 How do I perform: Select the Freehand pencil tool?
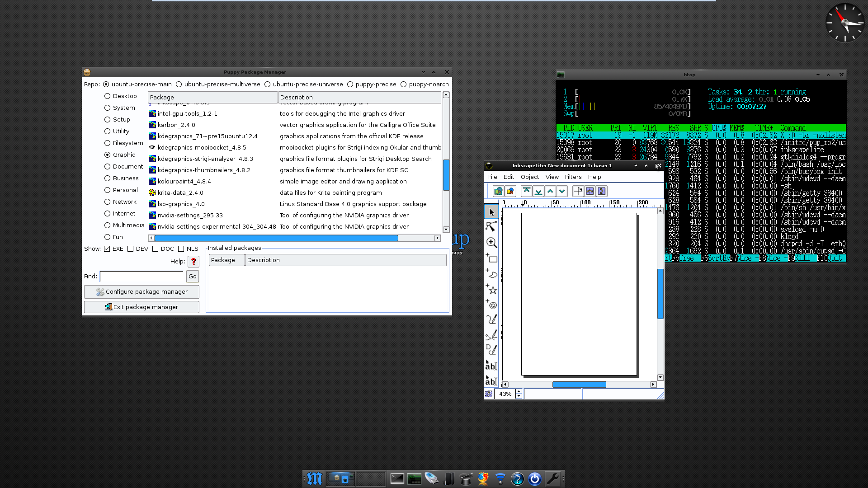point(491,319)
